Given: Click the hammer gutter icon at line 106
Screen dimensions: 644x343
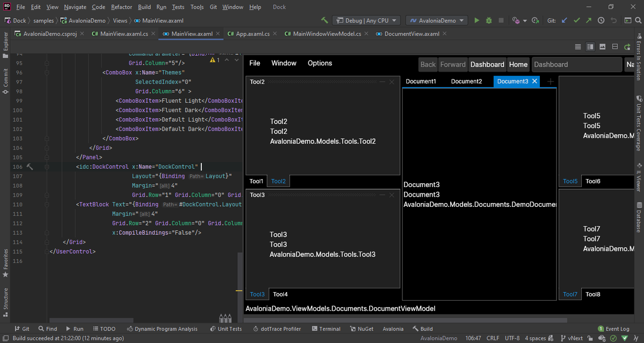Looking at the screenshot, I should coord(30,167).
